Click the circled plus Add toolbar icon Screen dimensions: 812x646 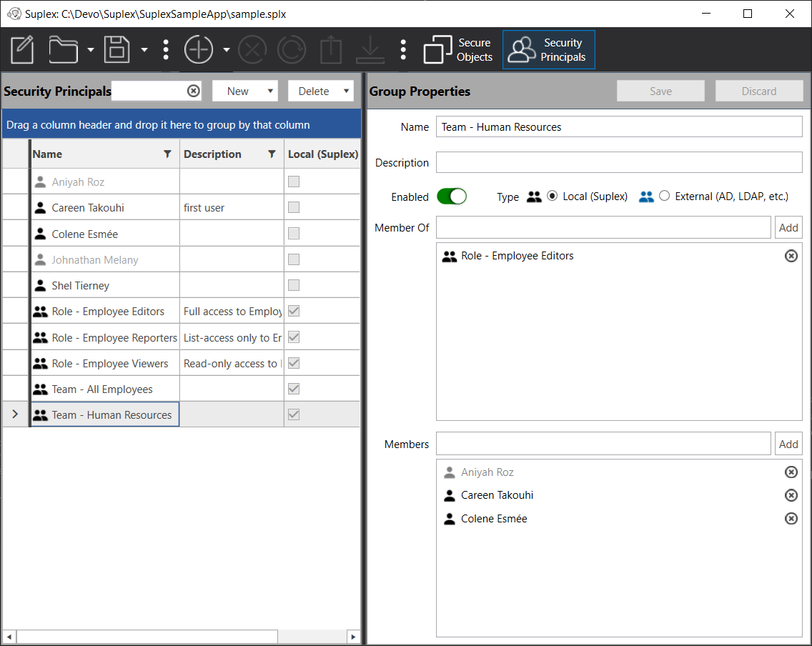click(199, 50)
